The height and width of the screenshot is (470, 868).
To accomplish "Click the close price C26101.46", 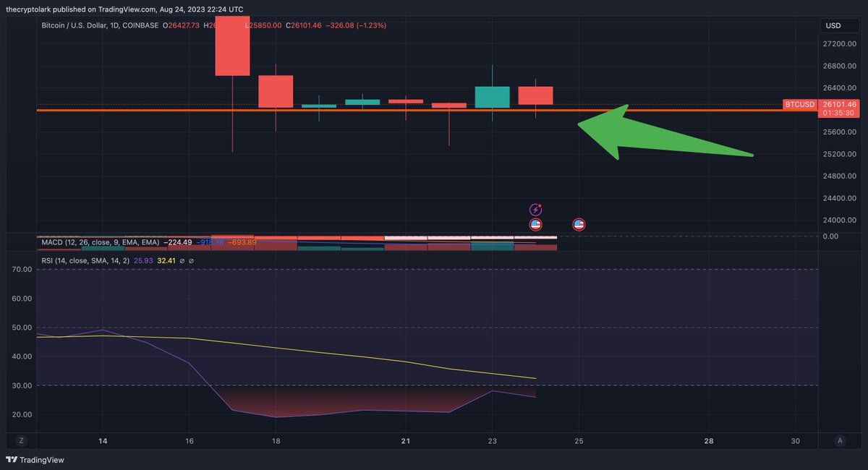I will [305, 25].
